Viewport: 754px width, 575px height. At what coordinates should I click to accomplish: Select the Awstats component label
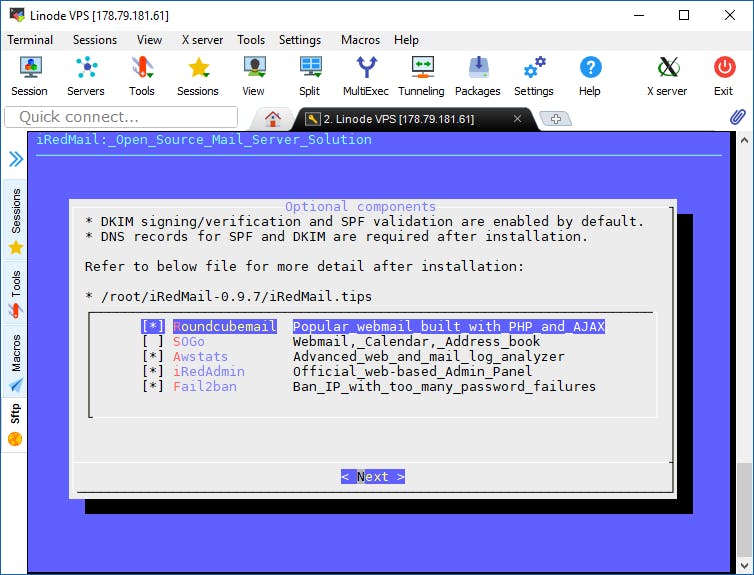point(200,356)
